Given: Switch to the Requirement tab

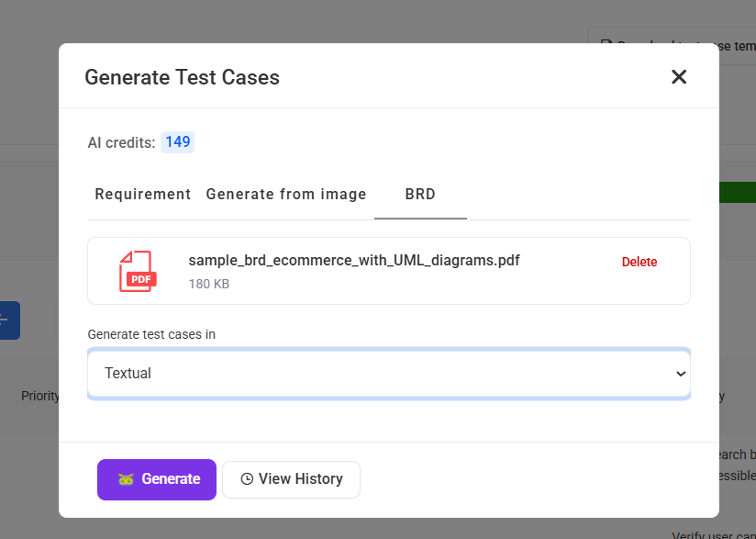Looking at the screenshot, I should click(x=143, y=194).
